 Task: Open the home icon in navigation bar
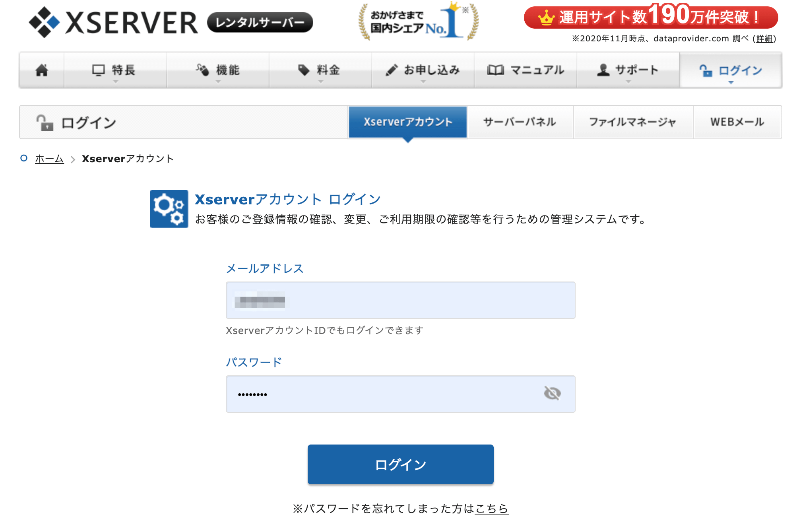coord(42,70)
